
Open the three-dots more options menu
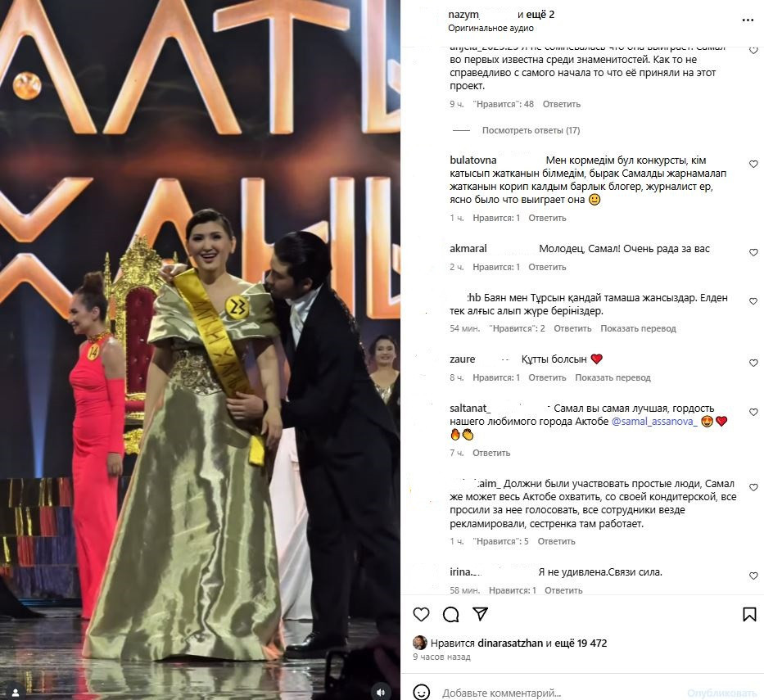tap(748, 20)
